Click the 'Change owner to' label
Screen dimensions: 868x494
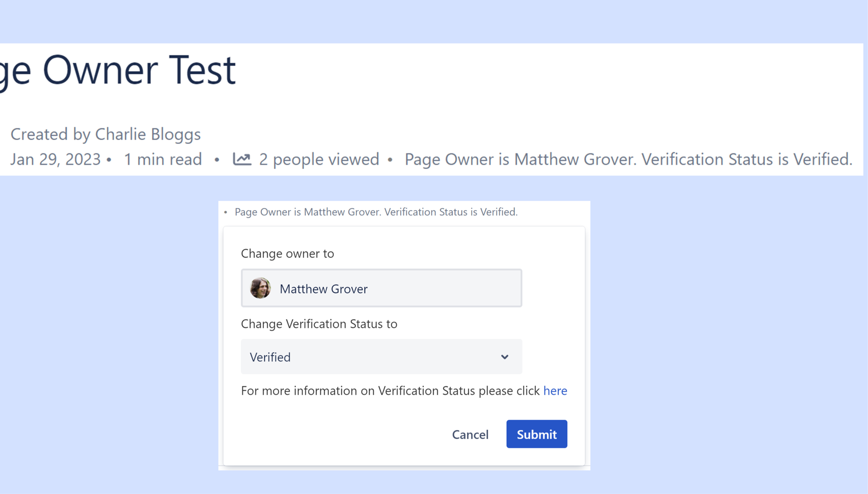287,253
